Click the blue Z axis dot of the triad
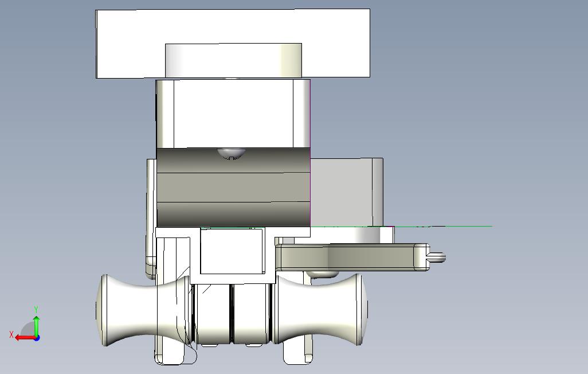Screen dimensions: 588x374 37,338
